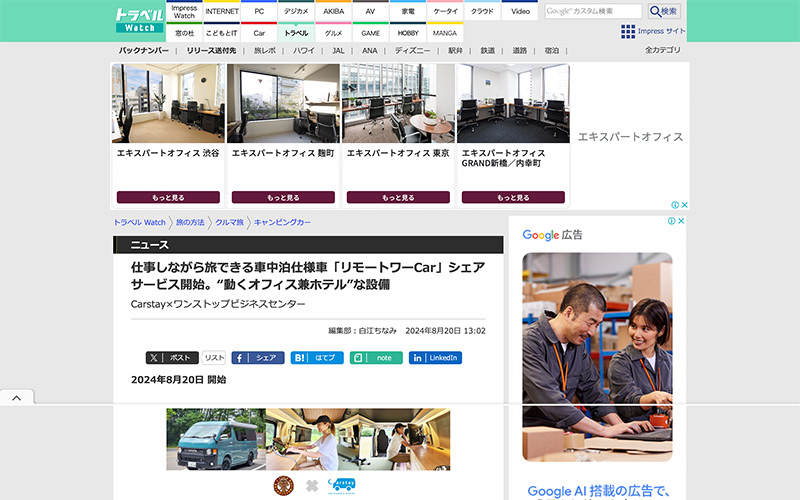Open the Impress sites grid icon
Image resolution: width=800 pixels, height=500 pixels.
[x=628, y=31]
